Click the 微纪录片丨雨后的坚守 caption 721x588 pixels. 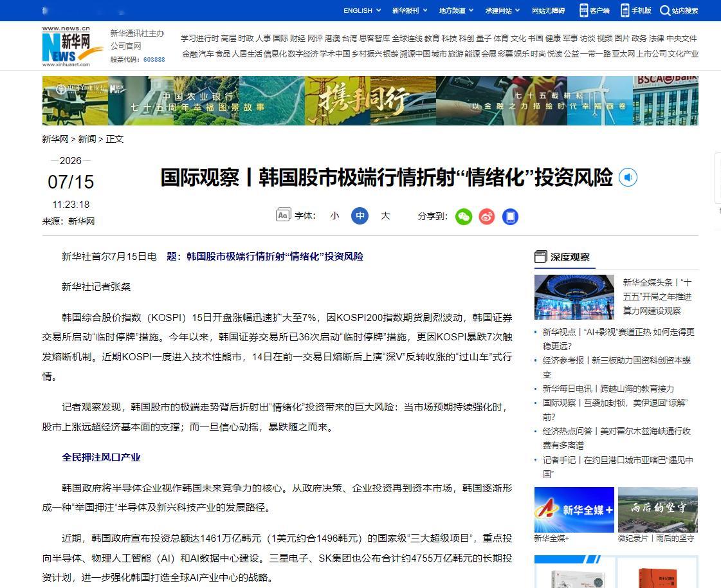point(655,538)
